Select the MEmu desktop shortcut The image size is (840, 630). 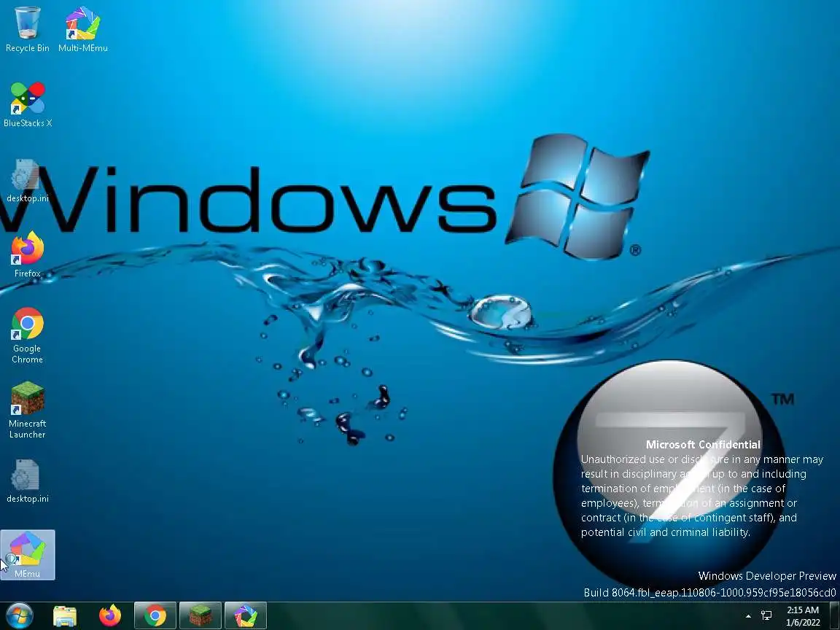pos(27,555)
